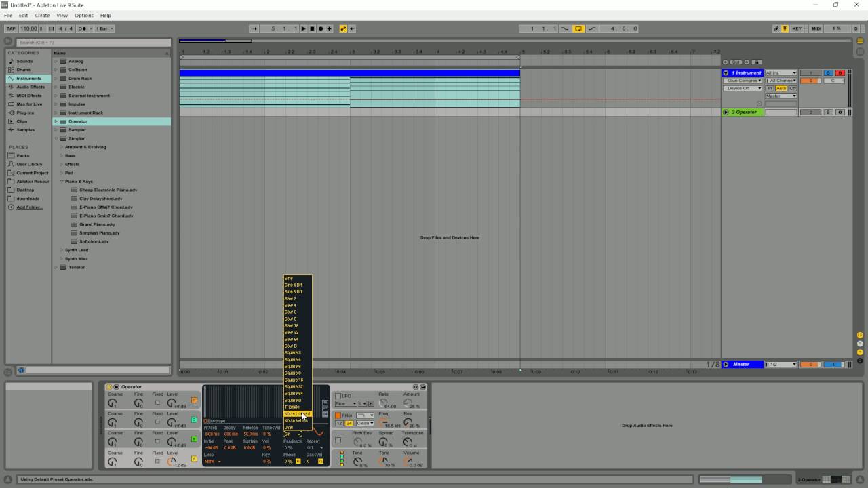Toggle the transport MIDI Arrangement Overdub plus button
This screenshot has width=868, height=488.
click(330, 28)
